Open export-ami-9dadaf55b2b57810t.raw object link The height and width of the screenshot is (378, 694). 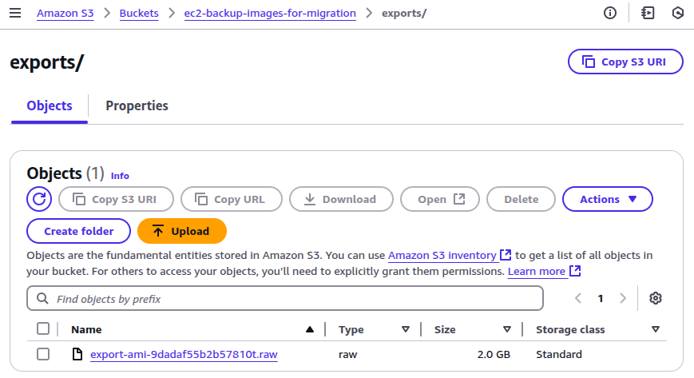[184, 354]
